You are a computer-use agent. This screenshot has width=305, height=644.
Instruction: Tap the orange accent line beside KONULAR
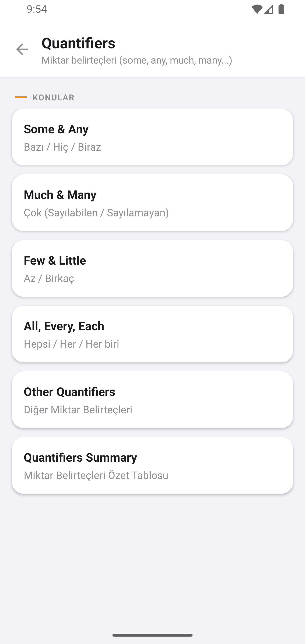(x=21, y=97)
